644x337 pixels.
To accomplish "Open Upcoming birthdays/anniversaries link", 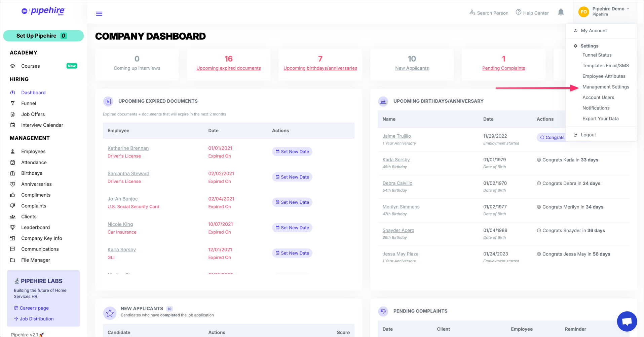I will [320, 68].
